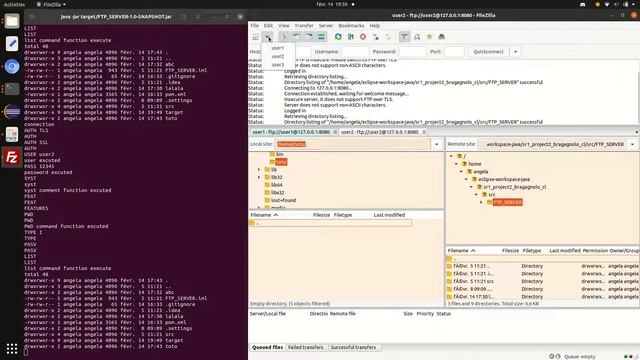Choose user2 from site dropdown list

278,56
